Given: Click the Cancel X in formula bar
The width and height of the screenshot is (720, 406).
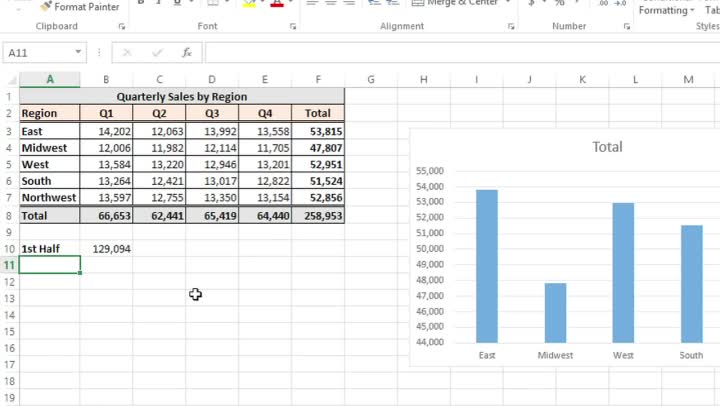Looking at the screenshot, I should tap(128, 52).
